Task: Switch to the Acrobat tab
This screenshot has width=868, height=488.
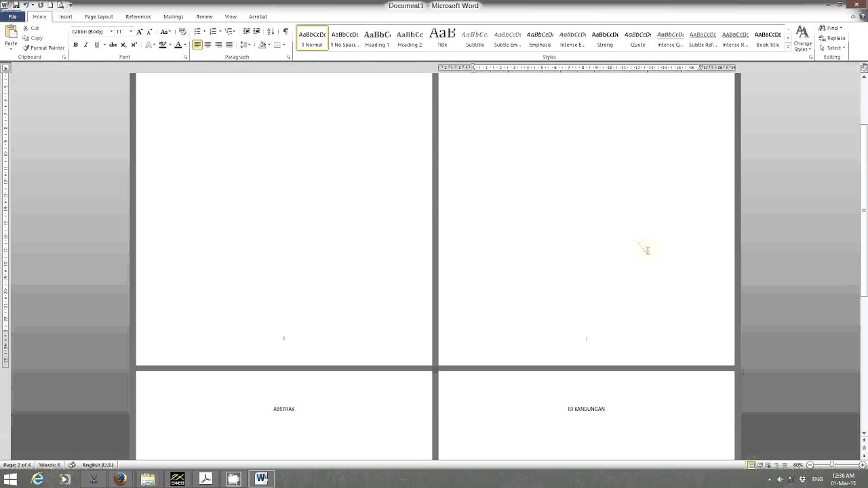Action: click(x=258, y=16)
